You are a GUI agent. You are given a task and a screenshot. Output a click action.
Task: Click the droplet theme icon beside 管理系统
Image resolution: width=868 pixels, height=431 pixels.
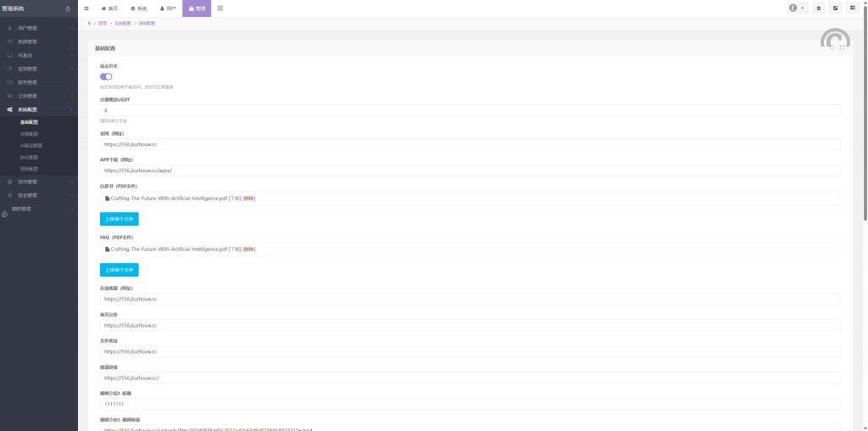[68, 8]
